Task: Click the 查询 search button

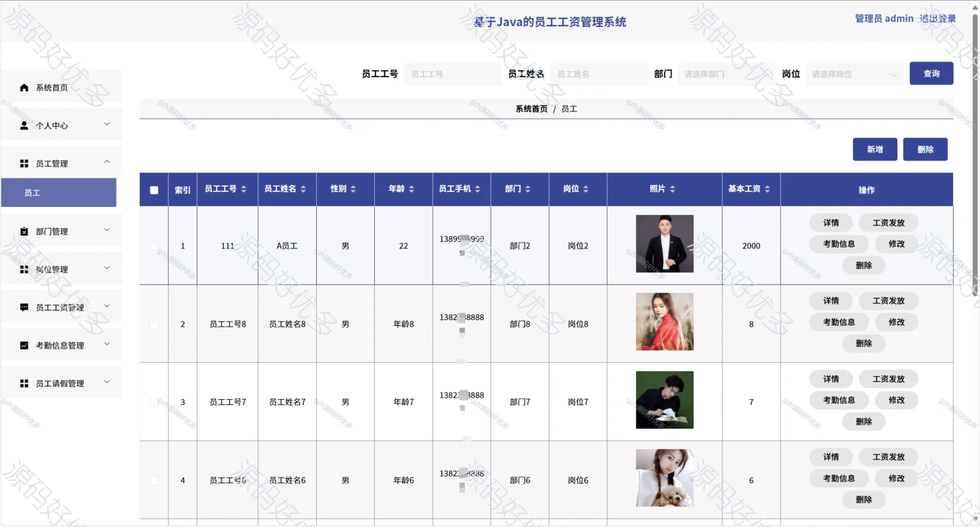Action: [931, 73]
